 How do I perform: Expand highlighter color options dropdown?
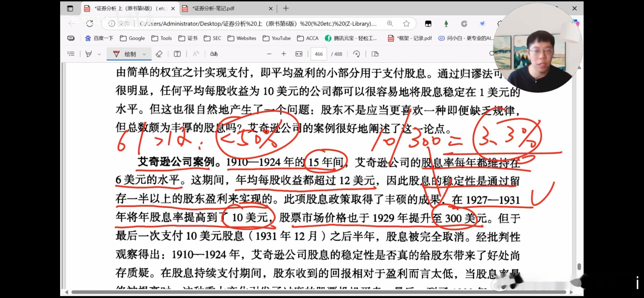99,54
